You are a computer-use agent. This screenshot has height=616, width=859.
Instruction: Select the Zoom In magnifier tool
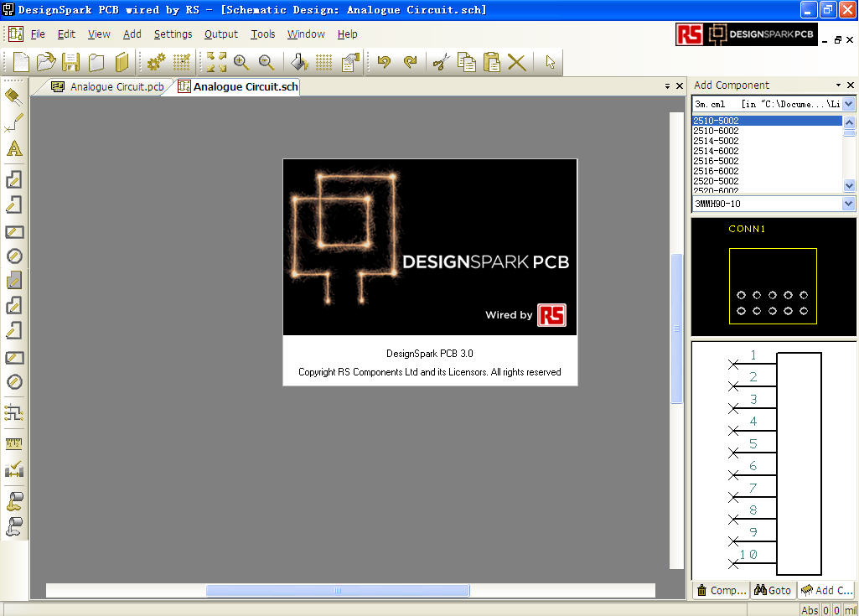coord(241,61)
